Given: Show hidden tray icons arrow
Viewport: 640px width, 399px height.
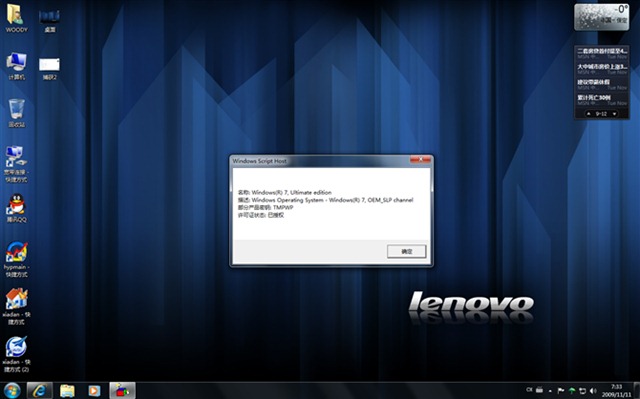Looking at the screenshot, I should point(550,391).
